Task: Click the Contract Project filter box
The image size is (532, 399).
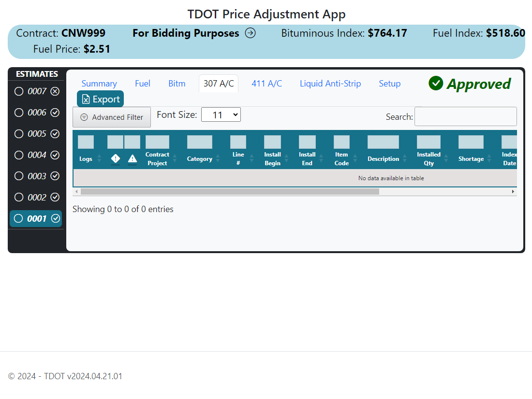Action: (158, 142)
